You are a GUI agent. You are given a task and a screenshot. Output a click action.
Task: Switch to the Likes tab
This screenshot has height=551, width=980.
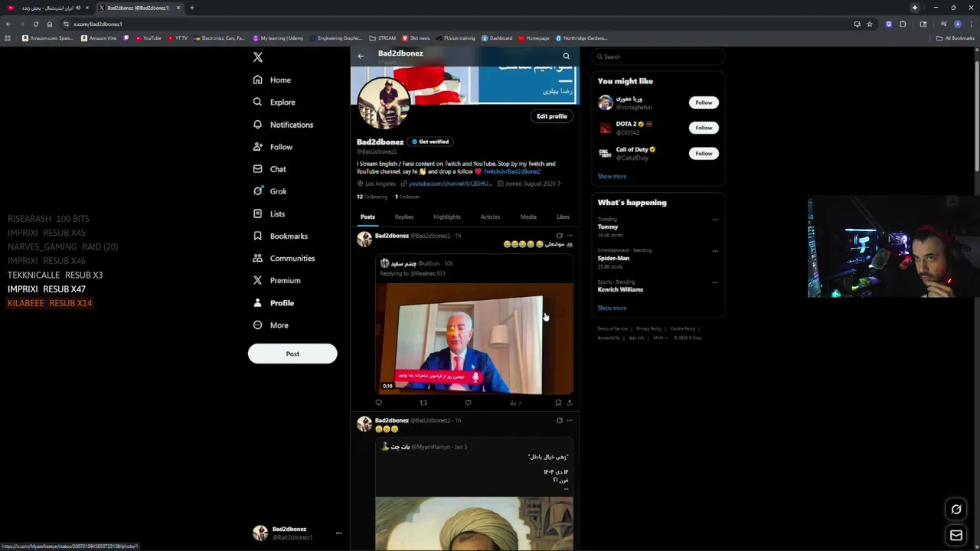click(x=563, y=217)
